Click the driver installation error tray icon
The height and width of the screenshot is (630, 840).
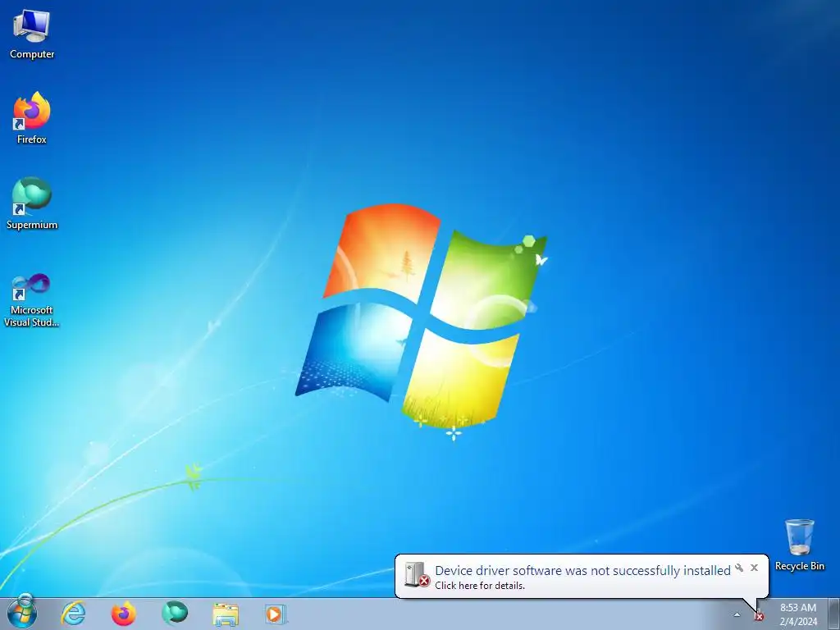[759, 616]
